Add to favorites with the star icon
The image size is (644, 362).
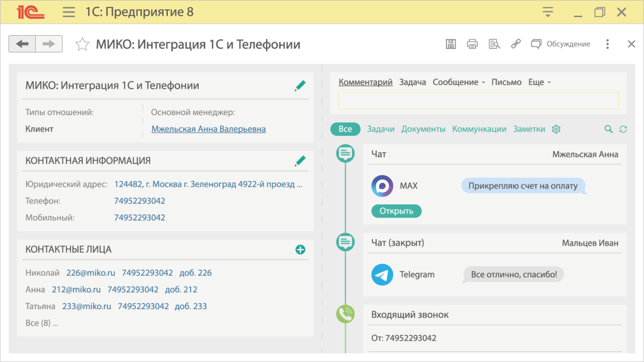(x=82, y=44)
